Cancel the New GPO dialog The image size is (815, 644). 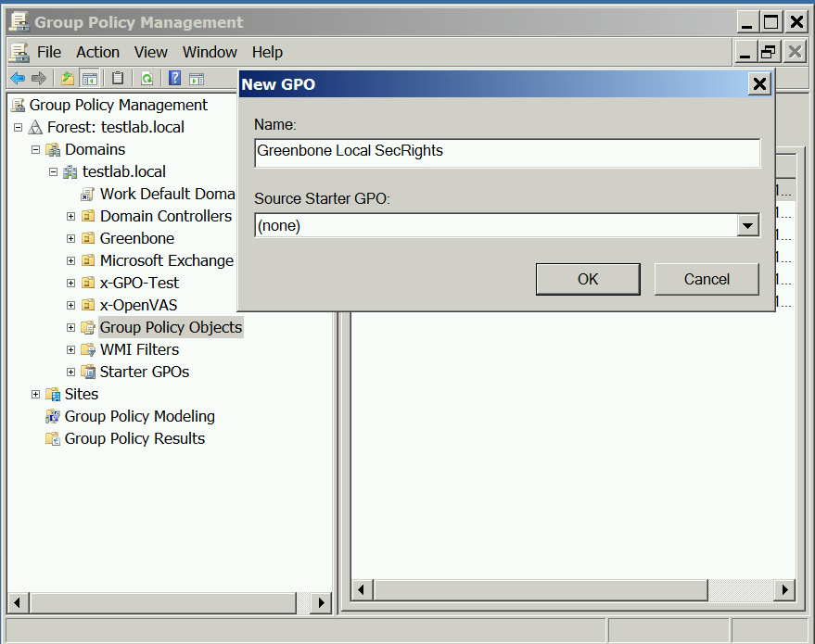tap(707, 280)
